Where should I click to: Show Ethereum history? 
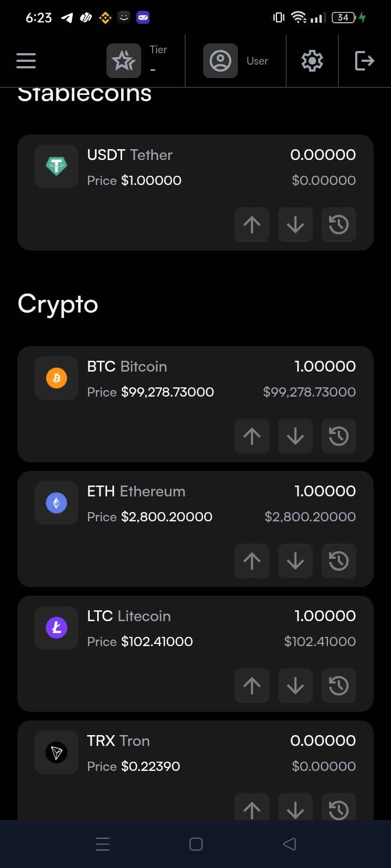339,561
